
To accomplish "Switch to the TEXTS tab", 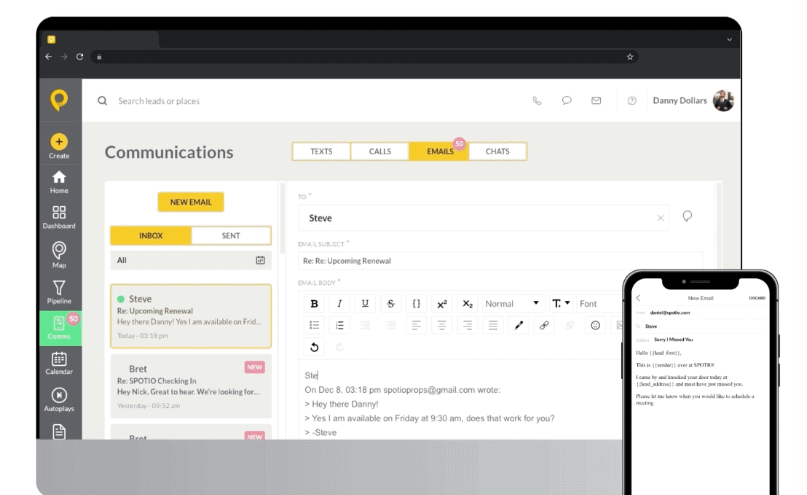I will pos(321,151).
